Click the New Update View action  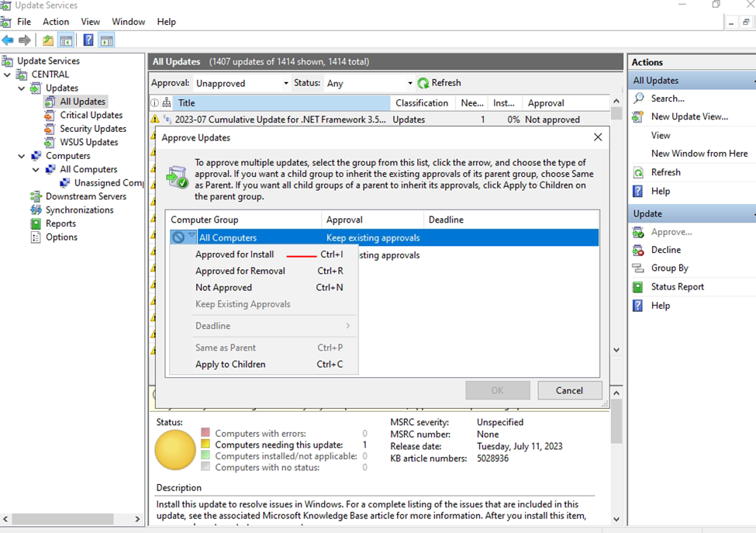point(689,116)
